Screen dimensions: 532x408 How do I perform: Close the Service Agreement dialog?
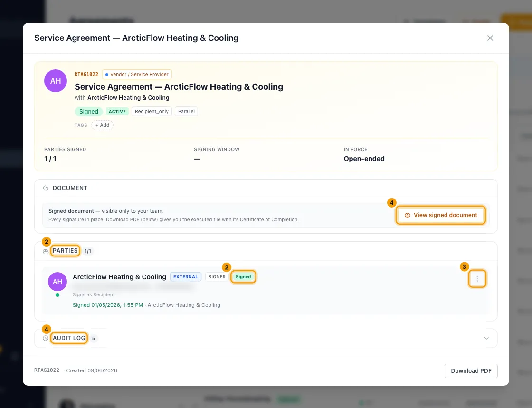pos(490,38)
